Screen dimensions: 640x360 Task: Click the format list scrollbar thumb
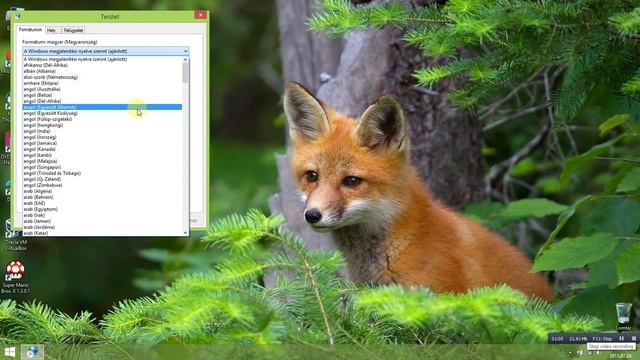coord(185,72)
